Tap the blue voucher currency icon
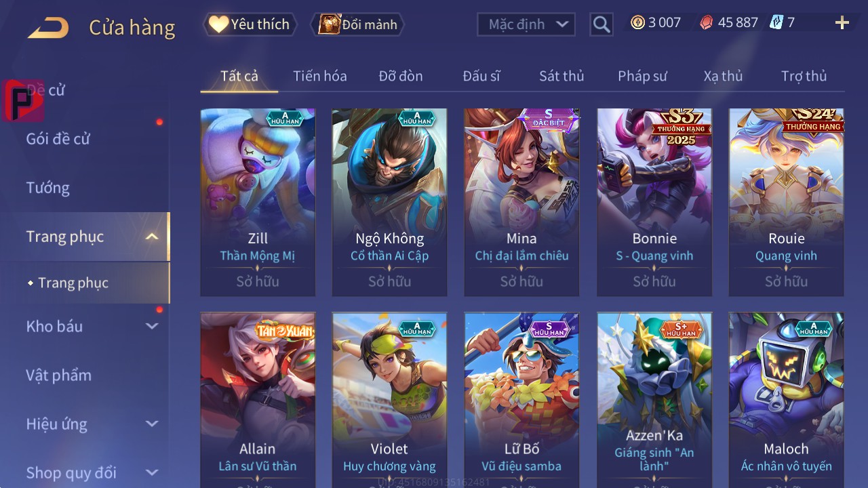Image resolution: width=868 pixels, height=488 pixels. click(776, 22)
